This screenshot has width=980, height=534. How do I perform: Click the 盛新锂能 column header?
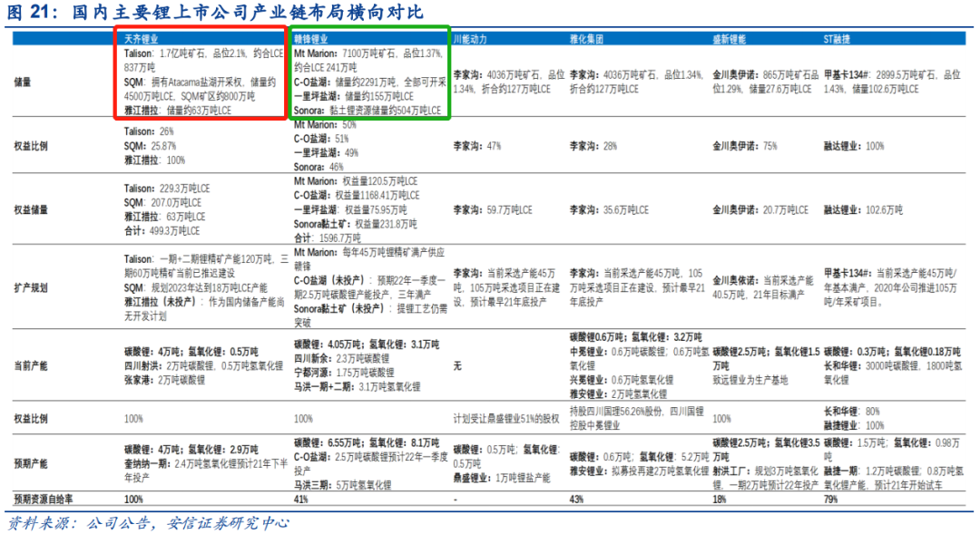click(730, 39)
